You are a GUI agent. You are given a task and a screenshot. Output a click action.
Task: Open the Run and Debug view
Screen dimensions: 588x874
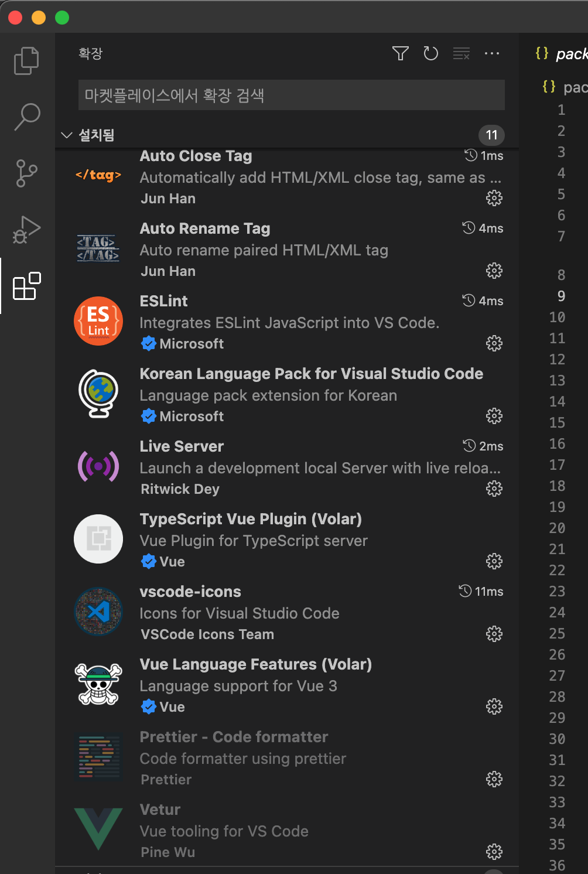pyautogui.click(x=26, y=230)
